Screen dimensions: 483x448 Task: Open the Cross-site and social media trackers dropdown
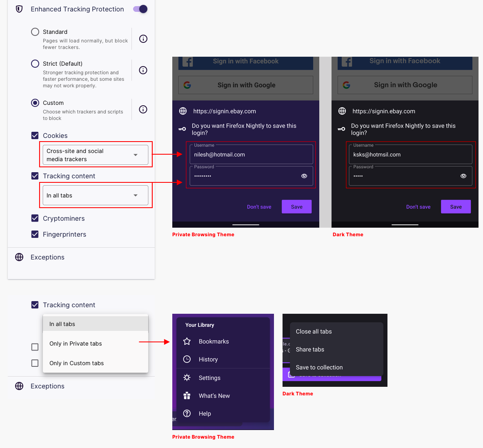(96, 155)
